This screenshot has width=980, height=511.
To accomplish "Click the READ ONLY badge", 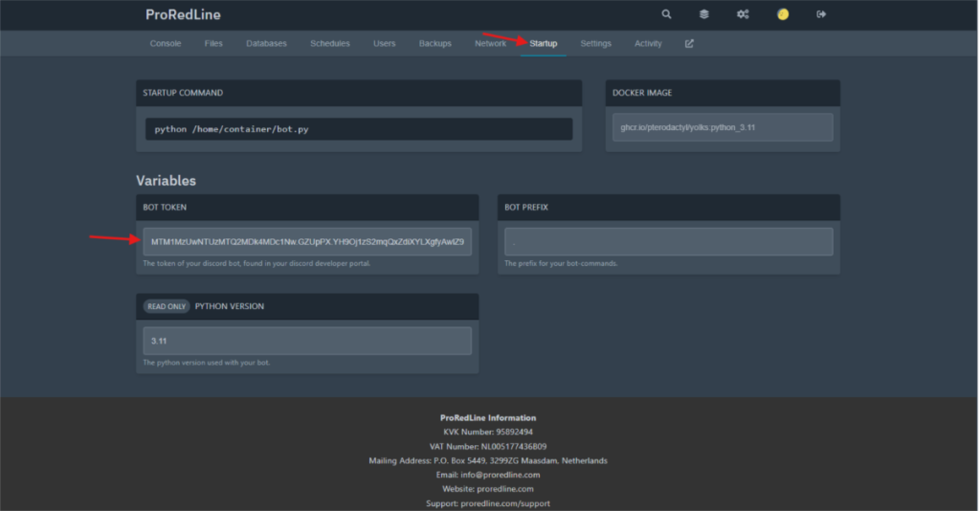I will coord(167,306).
